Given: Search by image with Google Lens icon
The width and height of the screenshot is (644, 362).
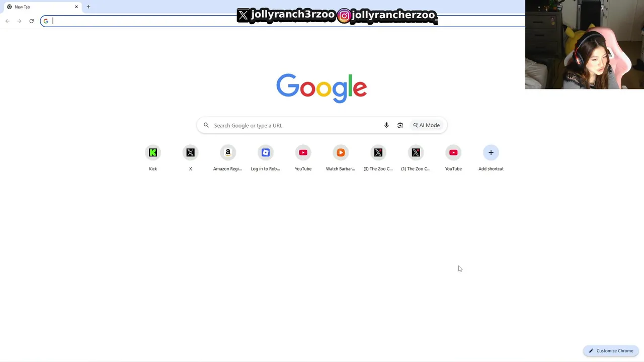Looking at the screenshot, I should [400, 125].
